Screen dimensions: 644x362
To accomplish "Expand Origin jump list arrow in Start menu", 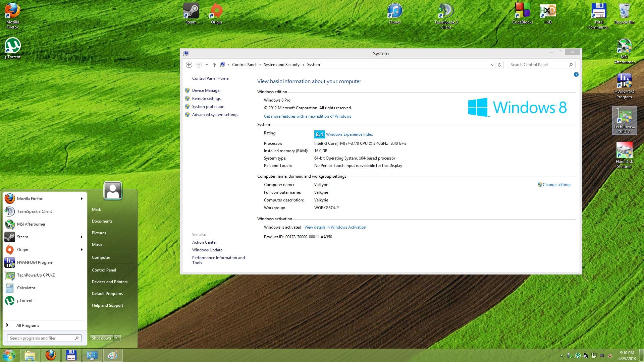I will (x=82, y=250).
